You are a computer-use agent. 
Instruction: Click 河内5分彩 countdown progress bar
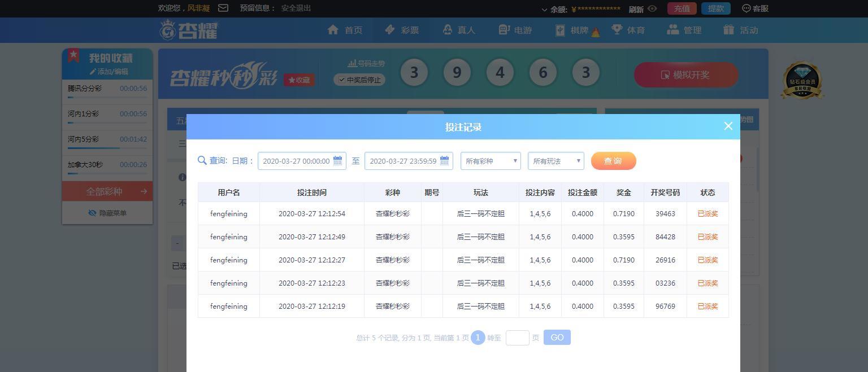point(107,148)
